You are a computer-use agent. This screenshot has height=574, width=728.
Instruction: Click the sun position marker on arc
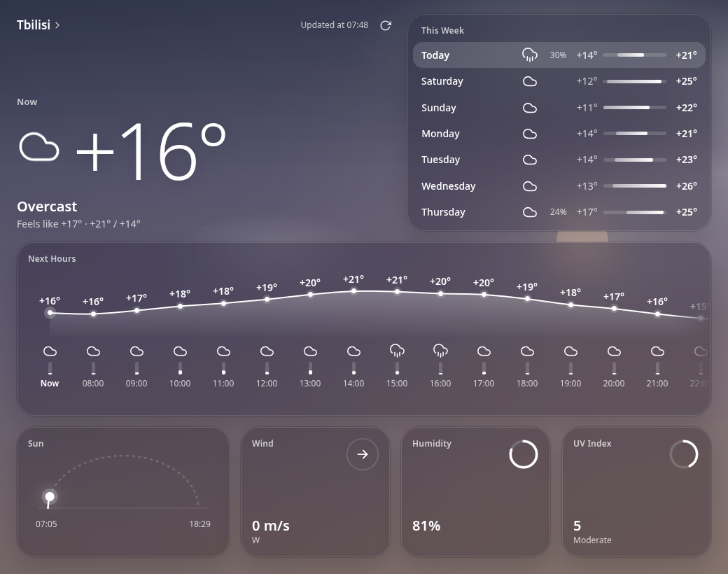(x=50, y=498)
